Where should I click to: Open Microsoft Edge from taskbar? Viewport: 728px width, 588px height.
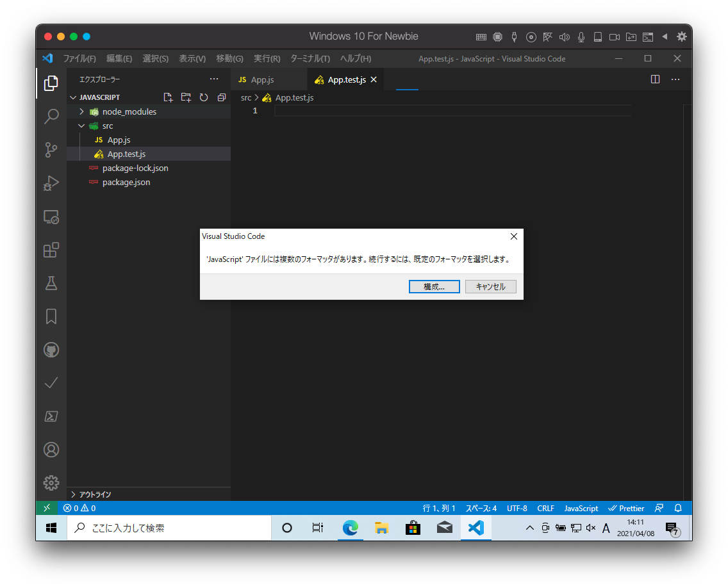(x=351, y=528)
